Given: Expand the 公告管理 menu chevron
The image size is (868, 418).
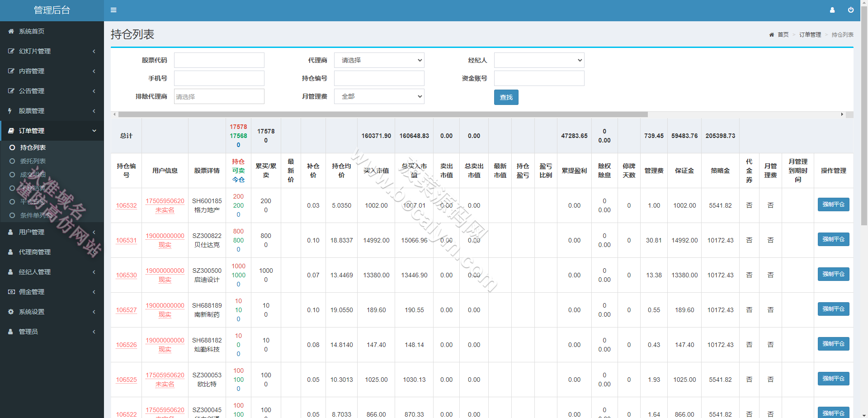Looking at the screenshot, I should [94, 91].
